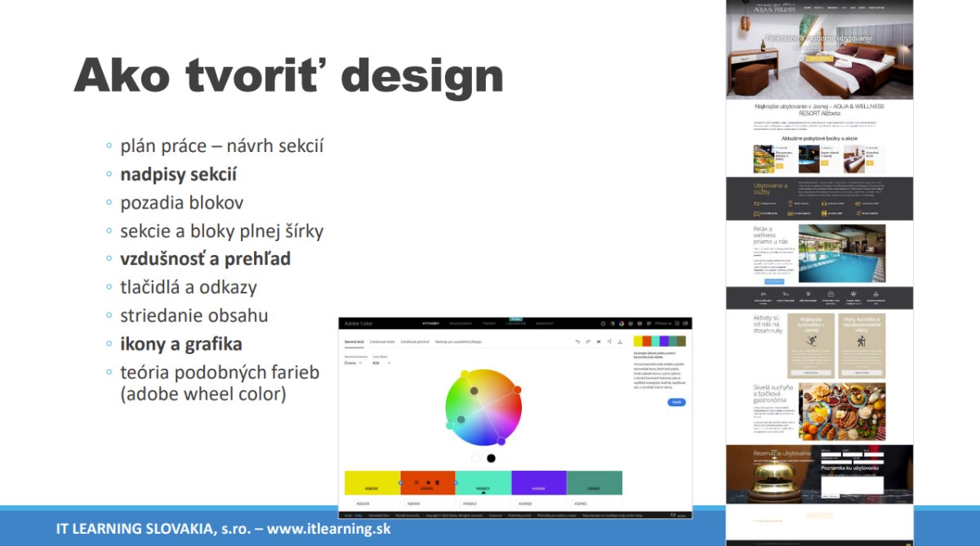Open the Barevná harmonie dropdown in Adobe Color
Viewport: 980px width, 546px height.
[x=353, y=363]
